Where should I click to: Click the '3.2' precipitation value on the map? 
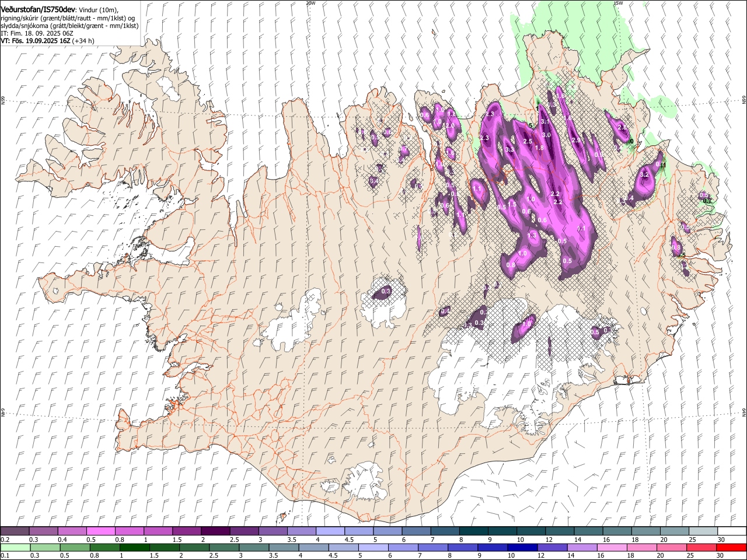pyautogui.click(x=644, y=174)
